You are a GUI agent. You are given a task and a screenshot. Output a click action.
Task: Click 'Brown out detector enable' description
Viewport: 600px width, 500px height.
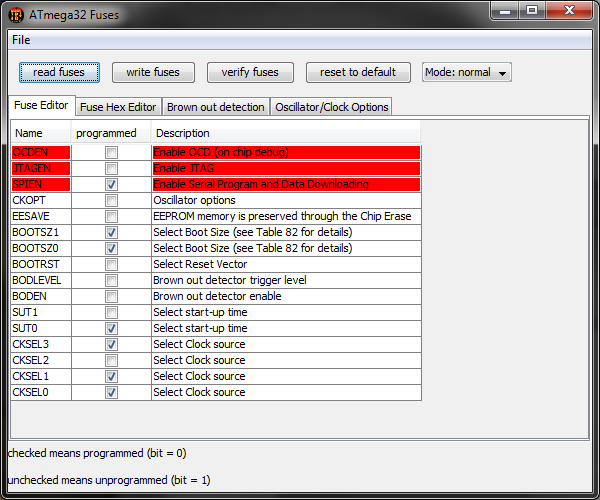(x=286, y=296)
